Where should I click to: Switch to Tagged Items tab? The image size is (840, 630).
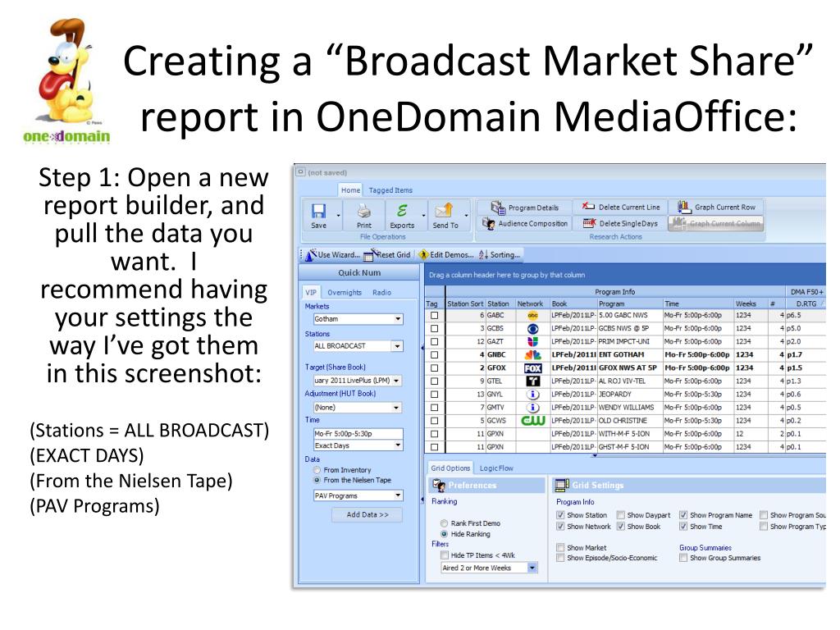tap(390, 190)
